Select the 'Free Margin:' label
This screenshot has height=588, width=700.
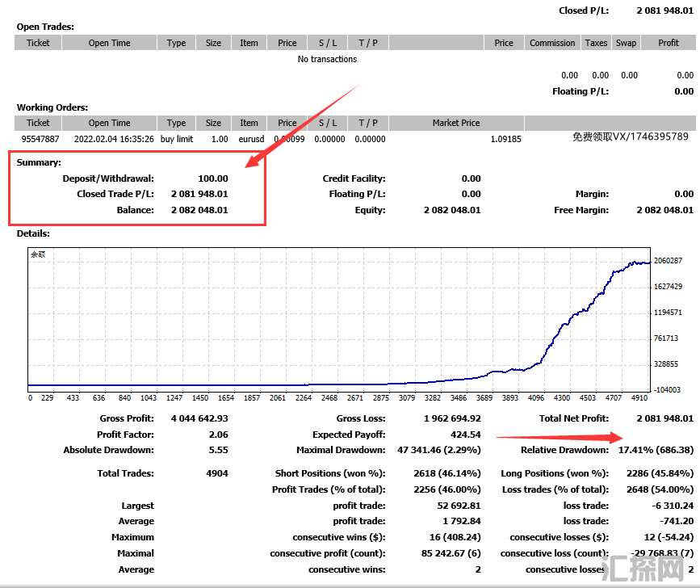coord(581,210)
